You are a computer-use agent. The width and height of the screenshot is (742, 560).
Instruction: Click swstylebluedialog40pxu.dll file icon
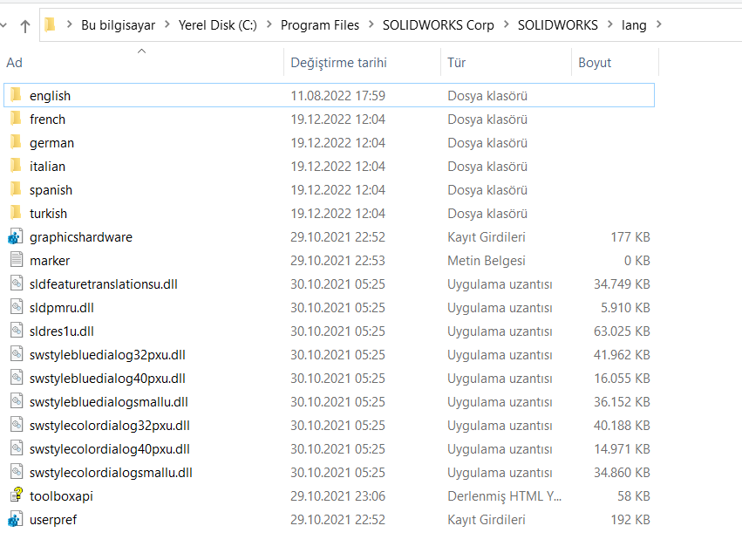pos(17,378)
